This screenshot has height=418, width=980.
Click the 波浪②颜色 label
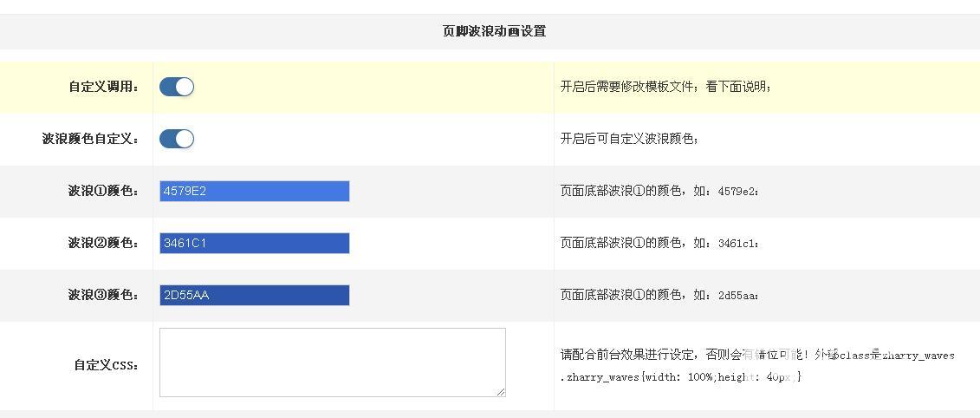[103, 243]
